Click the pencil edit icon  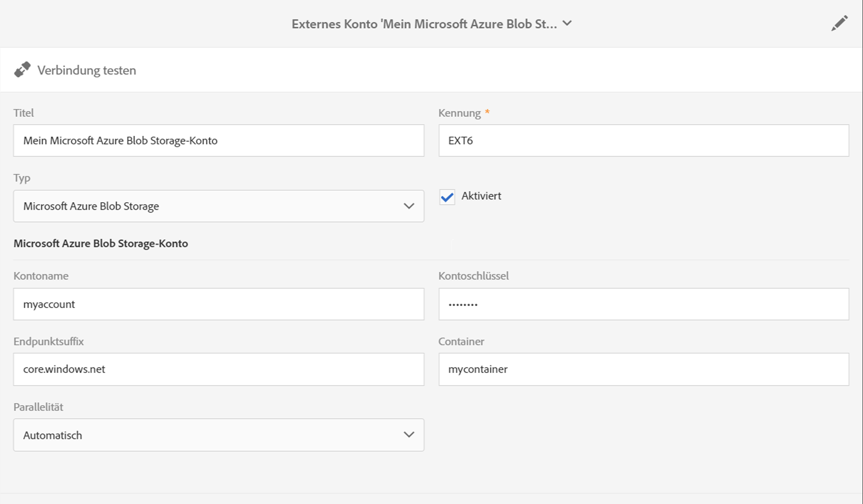point(839,23)
